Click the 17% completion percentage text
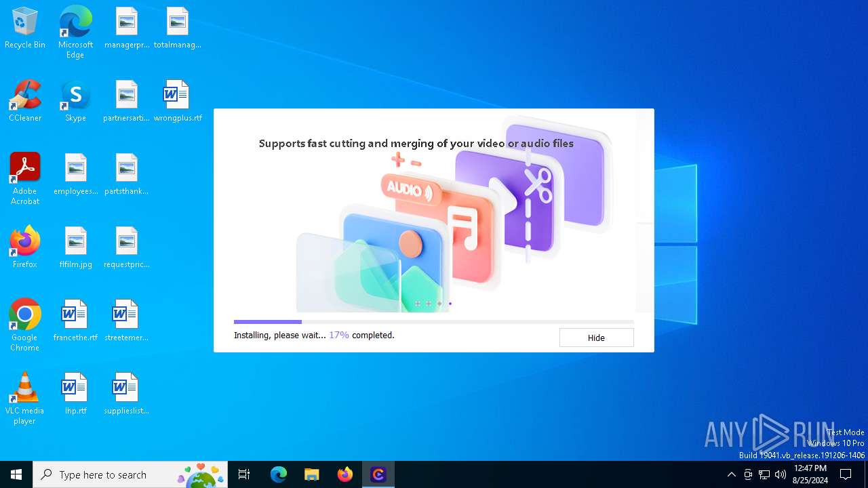Screen dimensions: 868x488 click(x=339, y=335)
